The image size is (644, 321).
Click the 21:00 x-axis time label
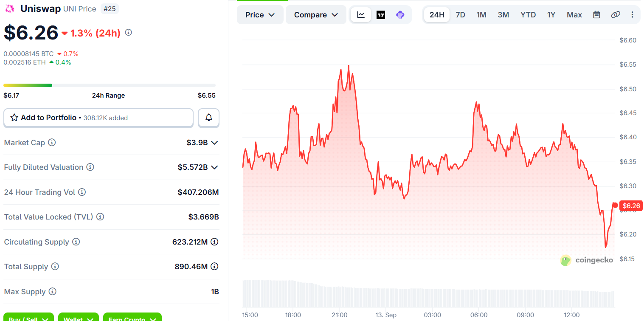[340, 315]
